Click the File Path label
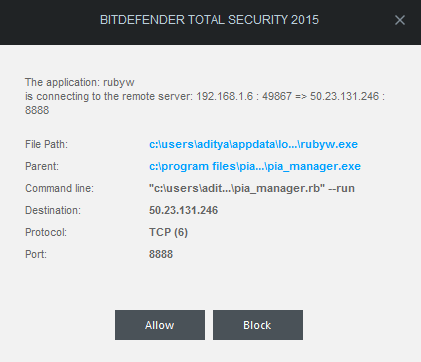 point(46,144)
